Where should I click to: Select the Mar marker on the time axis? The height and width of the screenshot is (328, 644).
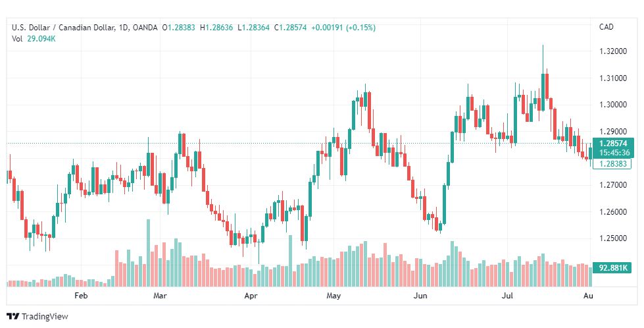(x=160, y=296)
